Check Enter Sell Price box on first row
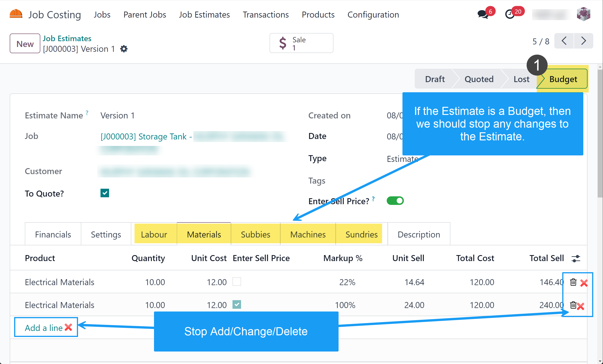Viewport: 603px width, 364px height. [237, 282]
